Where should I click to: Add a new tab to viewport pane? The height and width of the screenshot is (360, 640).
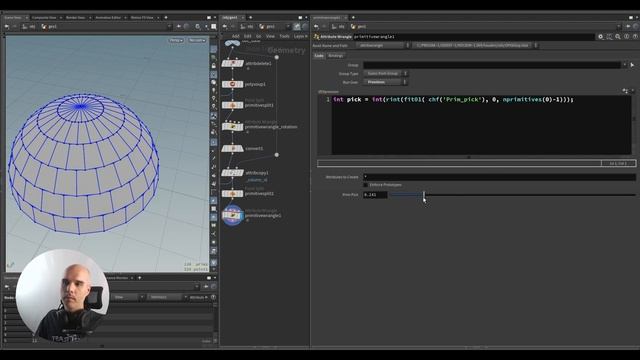(x=166, y=18)
